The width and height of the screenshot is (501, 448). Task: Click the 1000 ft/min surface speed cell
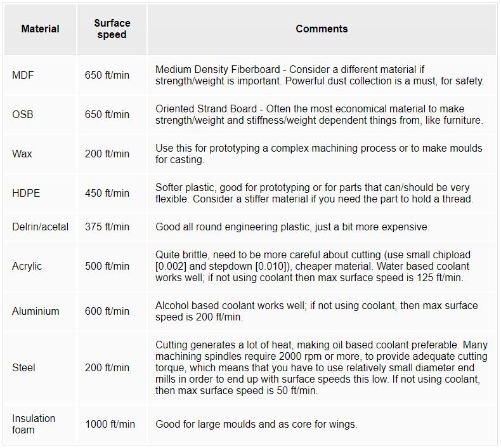coord(110,424)
